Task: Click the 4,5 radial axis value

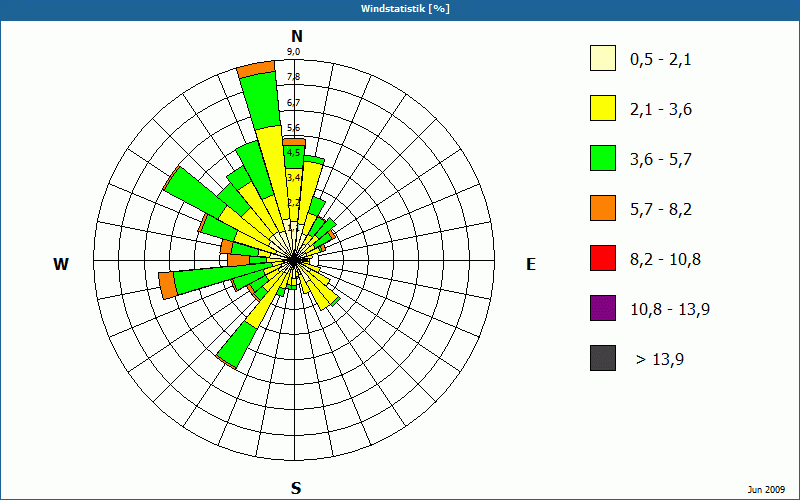Action: click(293, 153)
